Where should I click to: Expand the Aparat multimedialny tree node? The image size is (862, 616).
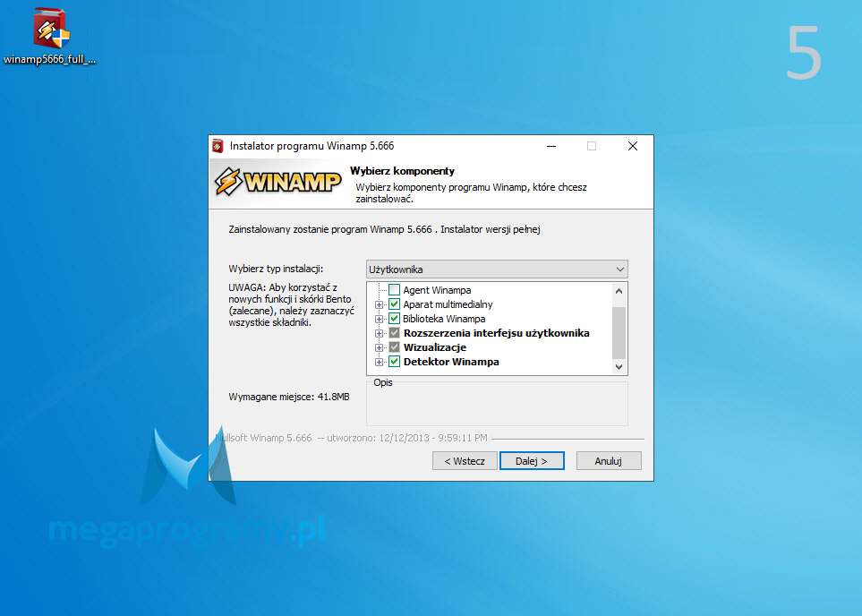point(379,304)
